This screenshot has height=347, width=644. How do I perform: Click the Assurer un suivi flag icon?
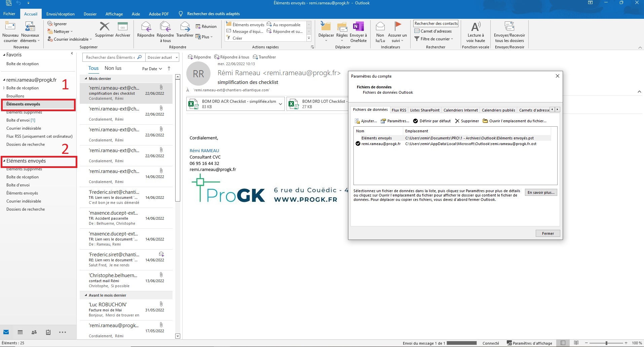point(397,26)
